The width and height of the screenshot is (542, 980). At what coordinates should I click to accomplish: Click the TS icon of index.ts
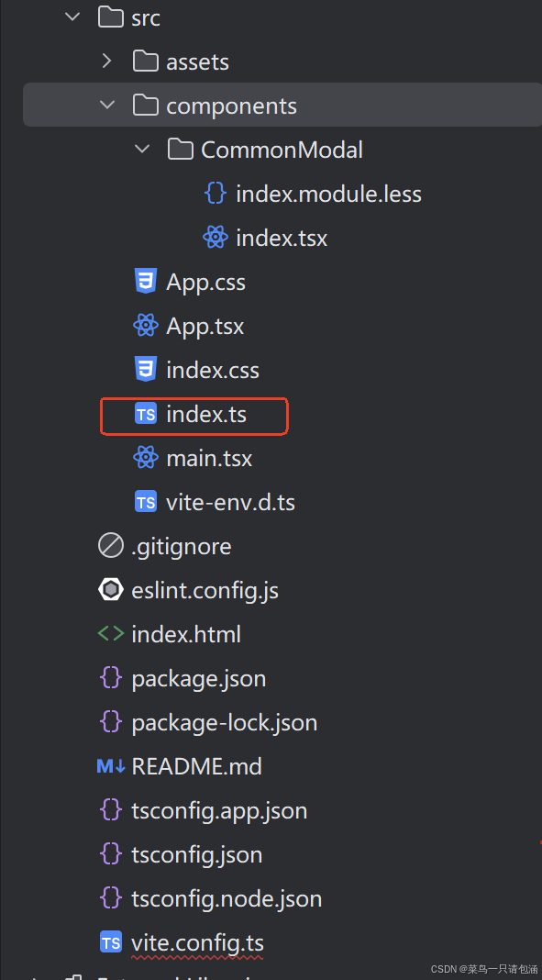146,415
